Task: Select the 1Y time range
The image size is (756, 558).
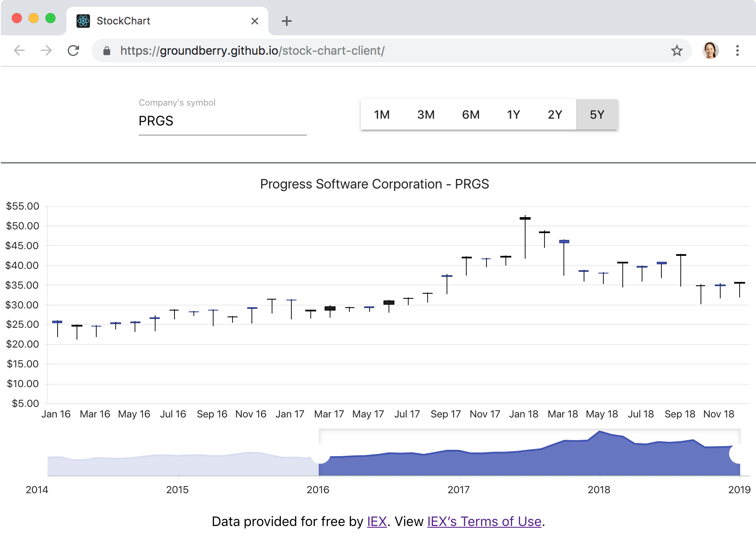Action: 513,114
